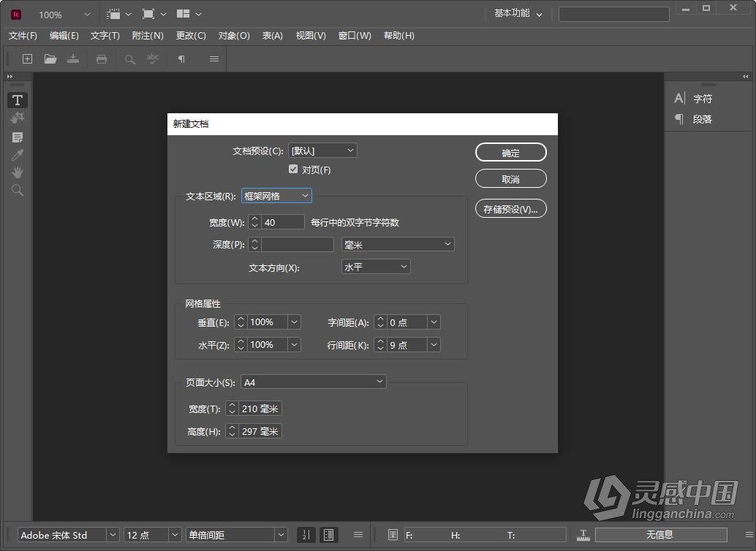Click the Print icon in toolbar
Screen dimensions: 756x551
pyautogui.click(x=102, y=59)
